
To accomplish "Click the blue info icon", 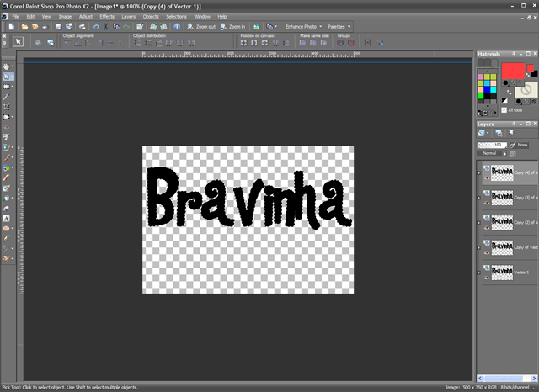I will [177, 26].
